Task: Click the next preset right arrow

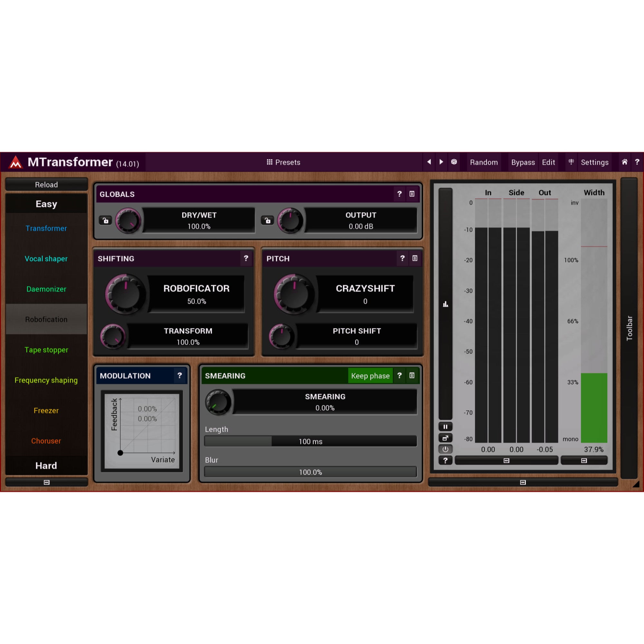Action: (x=441, y=162)
